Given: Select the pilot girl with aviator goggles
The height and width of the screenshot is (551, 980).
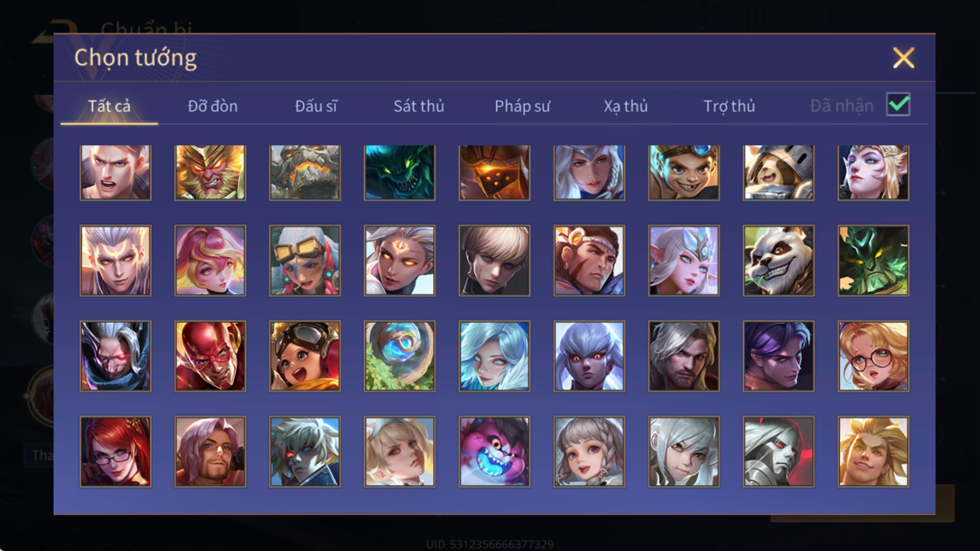Looking at the screenshot, I should coord(305,356).
